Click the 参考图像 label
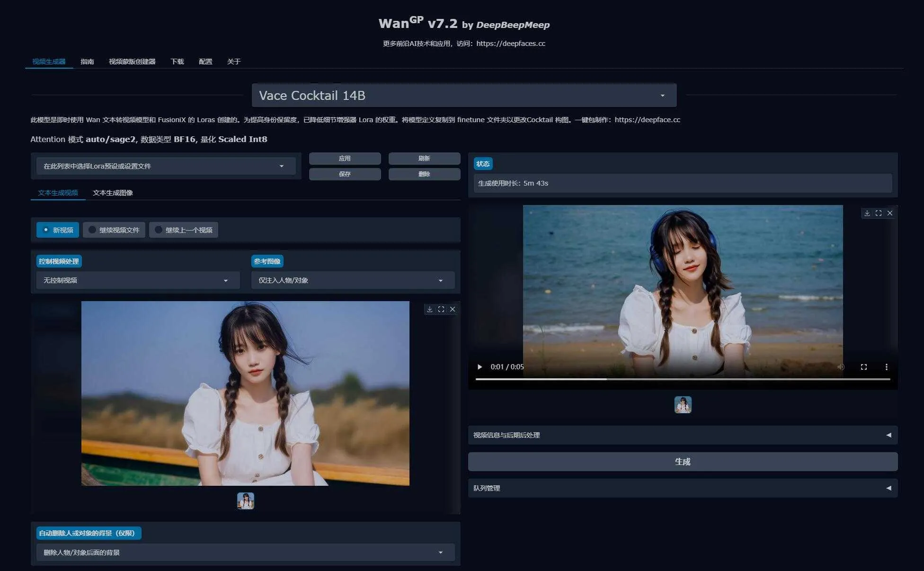Screen dimensions: 924x571 [267, 261]
